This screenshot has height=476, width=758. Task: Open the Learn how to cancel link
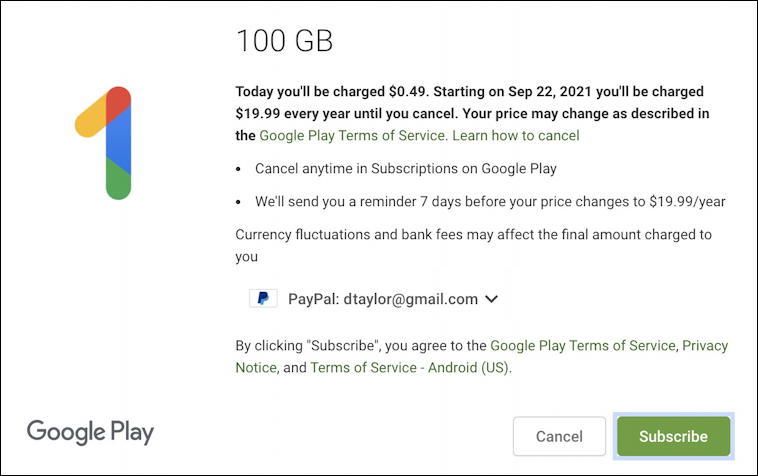click(515, 135)
